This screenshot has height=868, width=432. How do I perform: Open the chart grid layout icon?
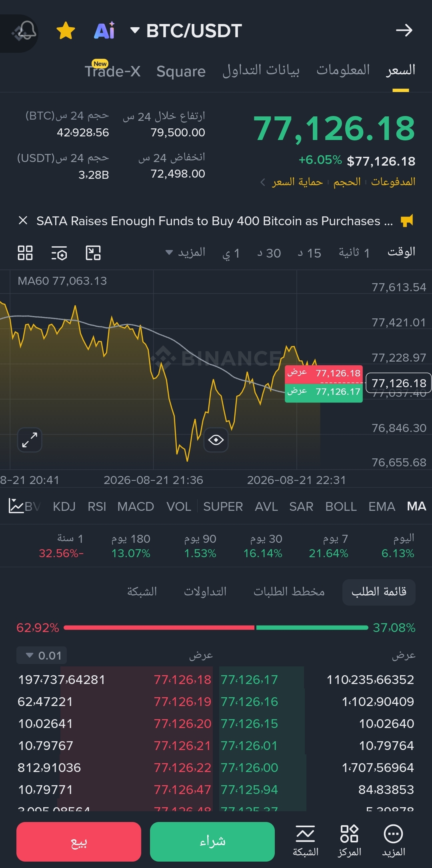[x=25, y=253]
